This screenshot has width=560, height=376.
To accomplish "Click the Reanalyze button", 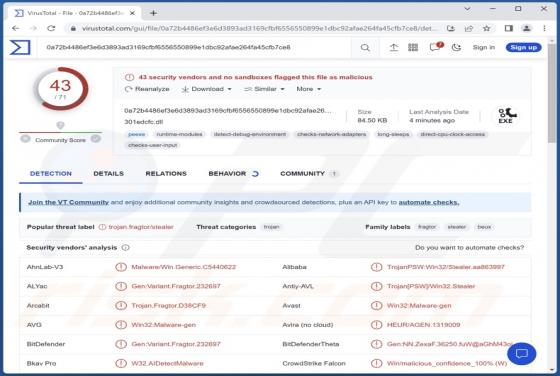I will 147,89.
